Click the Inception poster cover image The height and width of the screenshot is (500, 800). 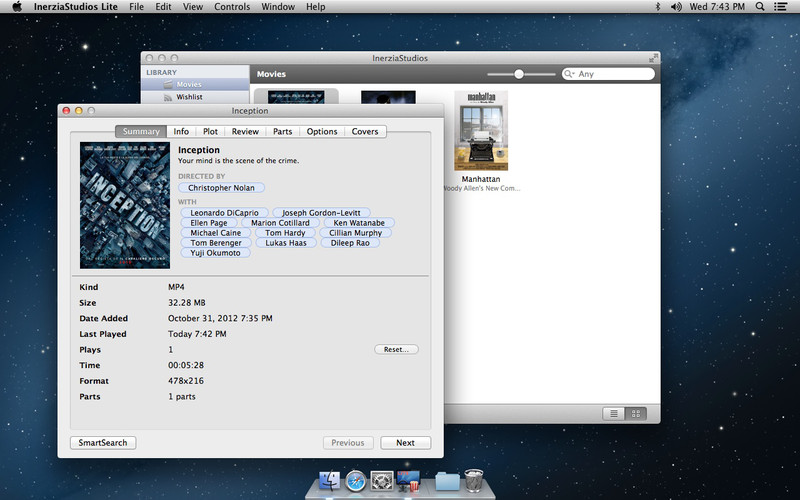coord(125,205)
